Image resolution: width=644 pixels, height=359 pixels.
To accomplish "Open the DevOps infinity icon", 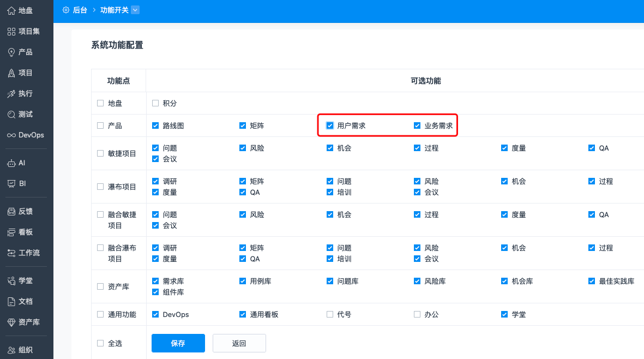I will [11, 135].
